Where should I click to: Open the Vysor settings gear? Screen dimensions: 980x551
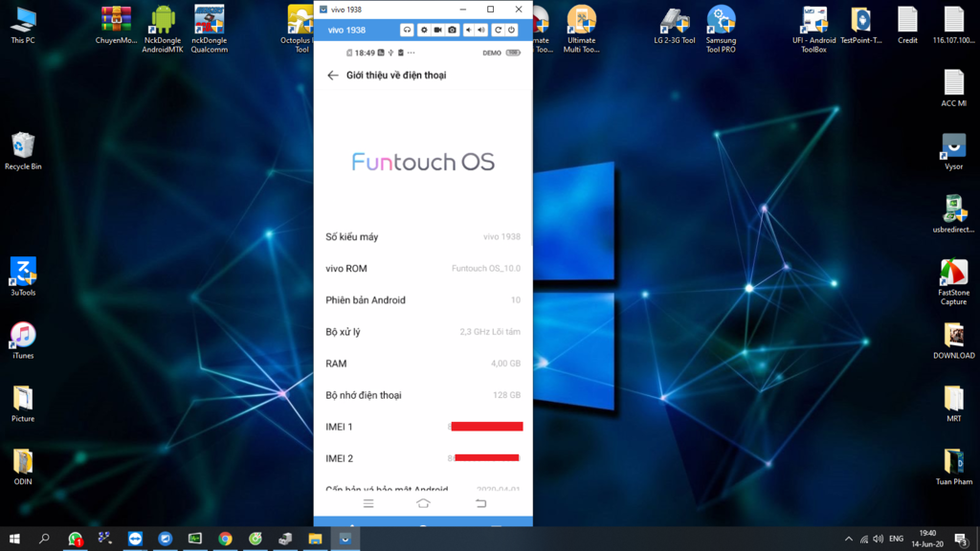[x=424, y=30]
